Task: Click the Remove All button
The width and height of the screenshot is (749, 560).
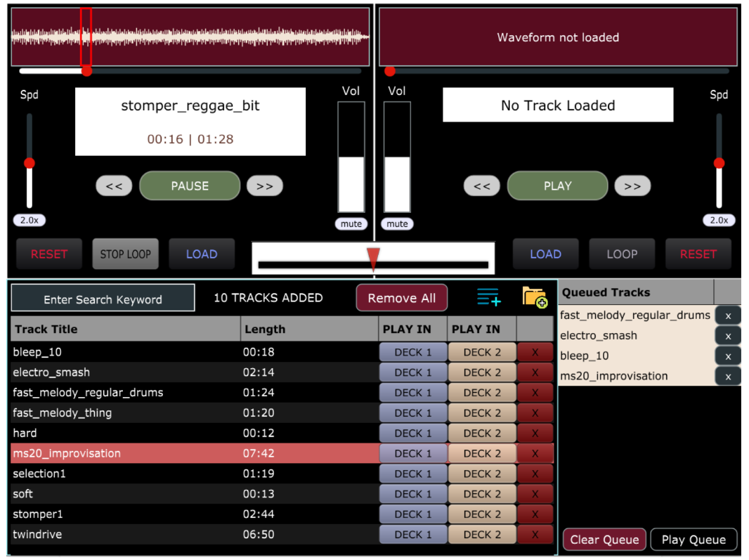Action: [x=402, y=298]
